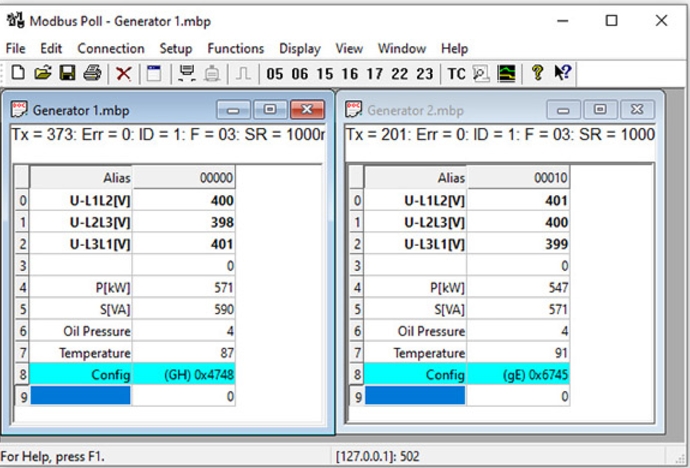Open the Functions menu
This screenshot has height=468, width=690.
[x=235, y=48]
